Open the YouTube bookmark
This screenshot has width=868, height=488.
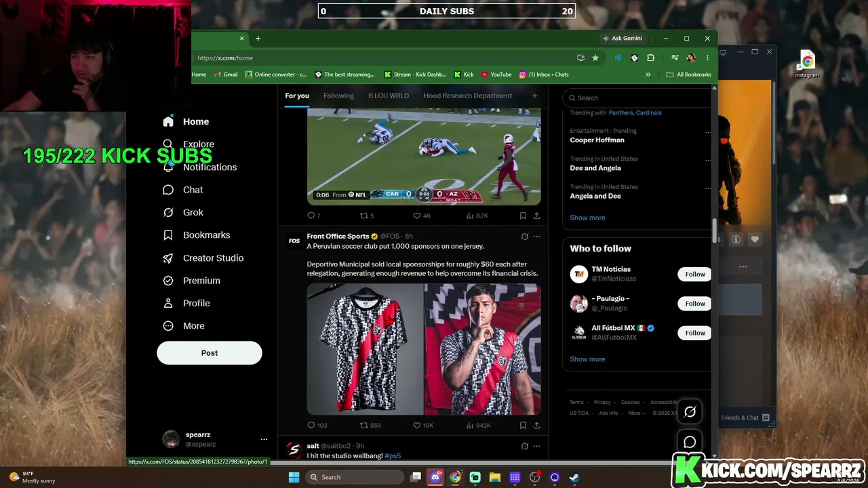coord(496,75)
